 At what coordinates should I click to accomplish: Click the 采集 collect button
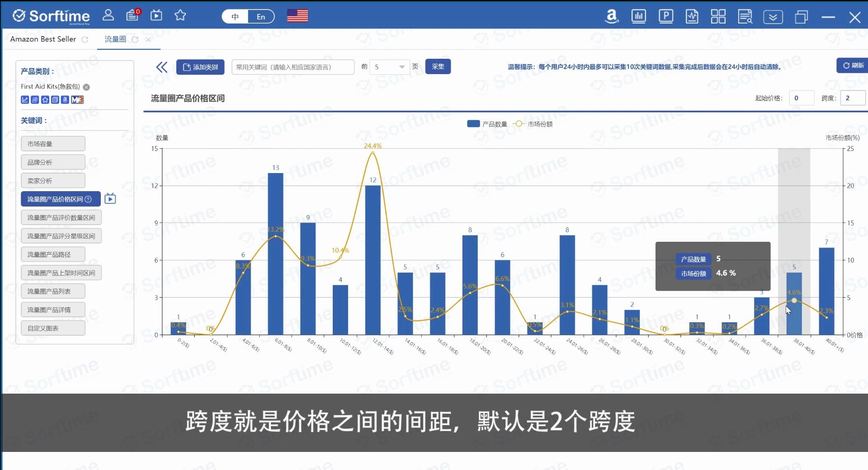pos(438,67)
